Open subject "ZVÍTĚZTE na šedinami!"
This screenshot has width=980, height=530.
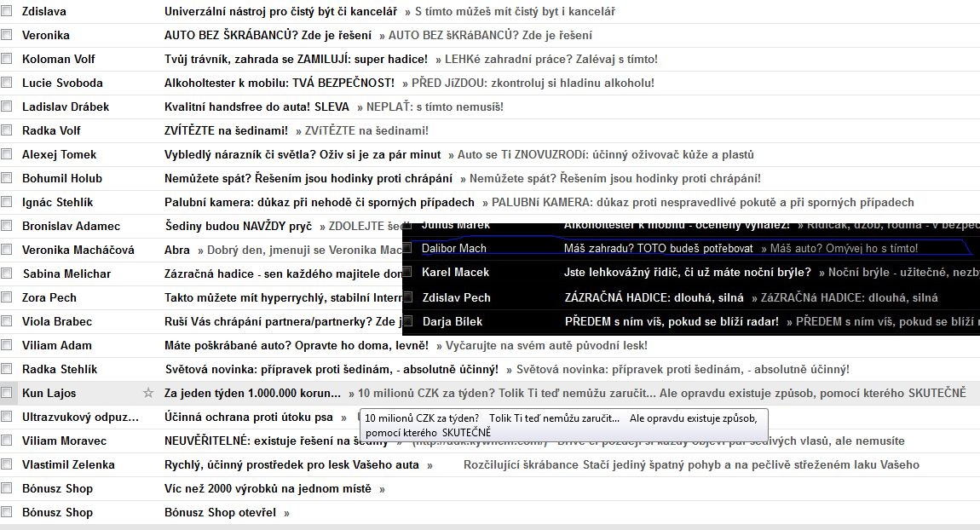coord(226,130)
